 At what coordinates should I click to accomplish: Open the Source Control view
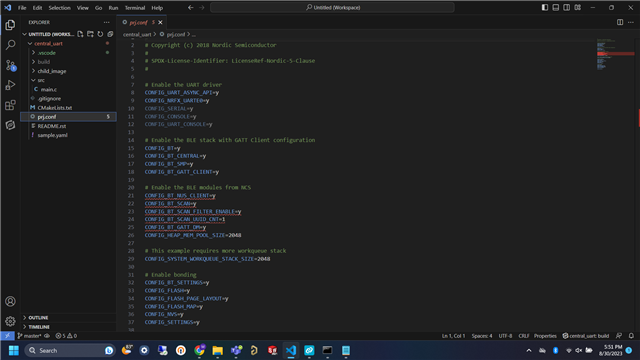pyautogui.click(x=10, y=65)
